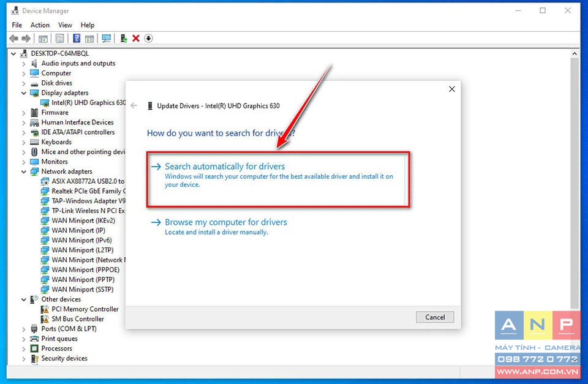Select WAN Miniport (PPPOE)
This screenshot has height=384, width=588.
click(x=86, y=269)
